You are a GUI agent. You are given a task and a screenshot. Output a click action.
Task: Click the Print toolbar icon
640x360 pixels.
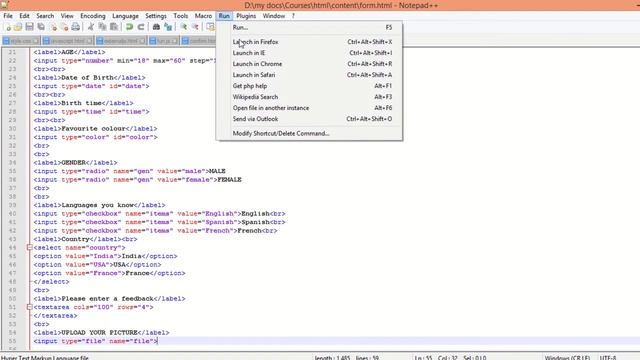[76, 27]
